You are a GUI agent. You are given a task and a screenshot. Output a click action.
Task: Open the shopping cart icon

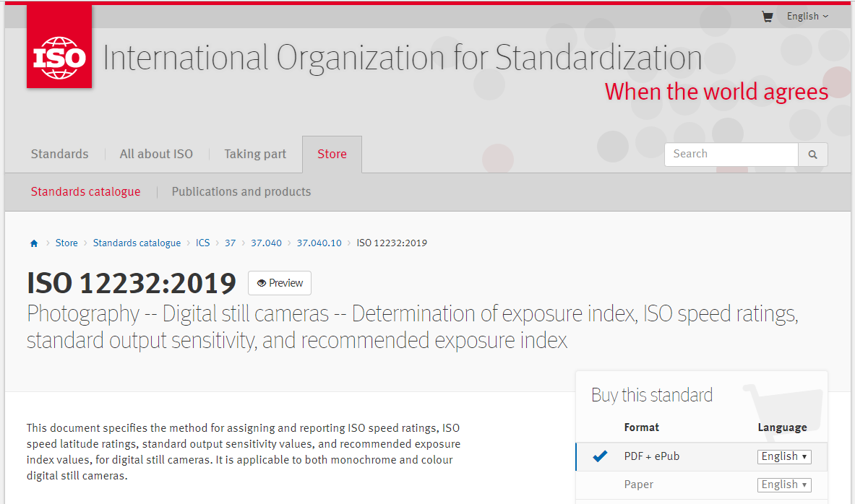[768, 17]
